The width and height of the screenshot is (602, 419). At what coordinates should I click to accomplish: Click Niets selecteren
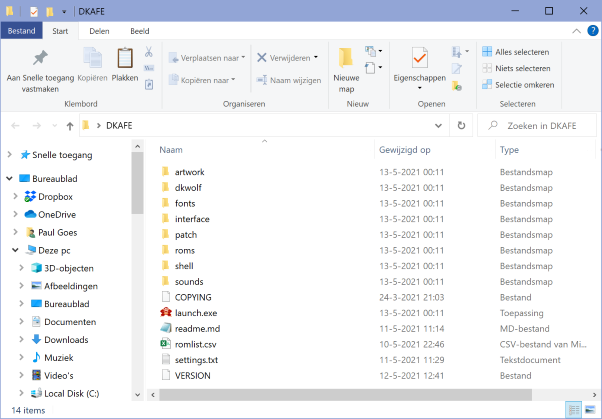tap(516, 68)
